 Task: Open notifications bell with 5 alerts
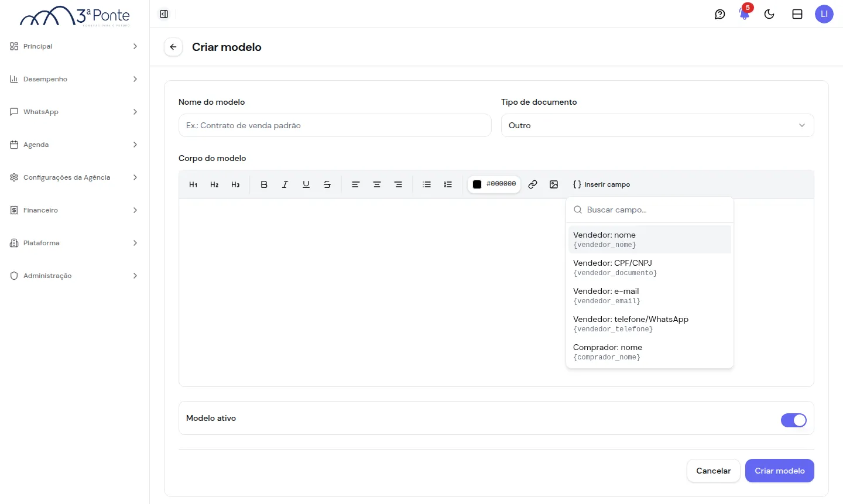point(745,14)
